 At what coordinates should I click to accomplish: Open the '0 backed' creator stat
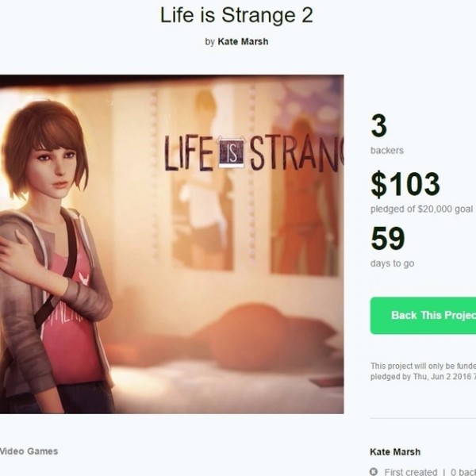coord(463,471)
